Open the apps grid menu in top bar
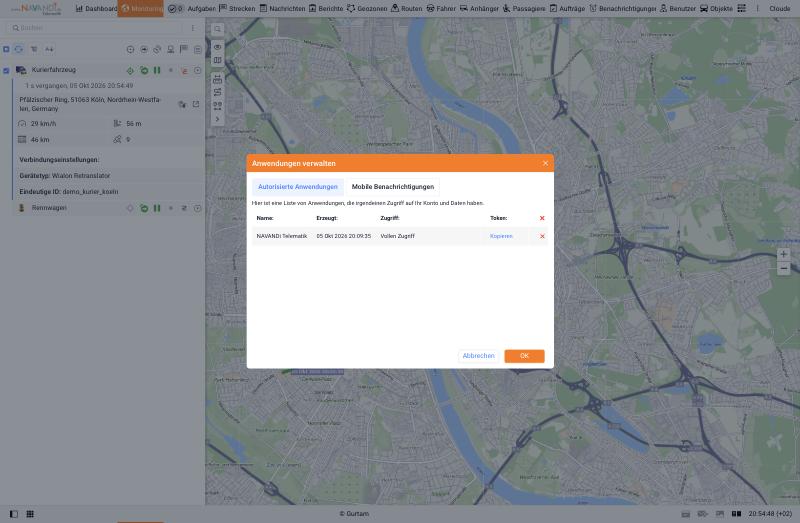The width and height of the screenshot is (800, 523). (741, 8)
